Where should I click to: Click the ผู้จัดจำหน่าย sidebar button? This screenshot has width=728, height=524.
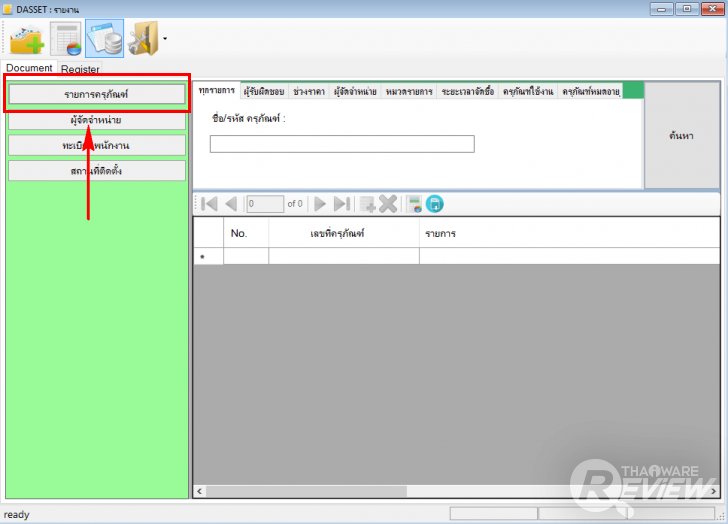click(x=97, y=120)
